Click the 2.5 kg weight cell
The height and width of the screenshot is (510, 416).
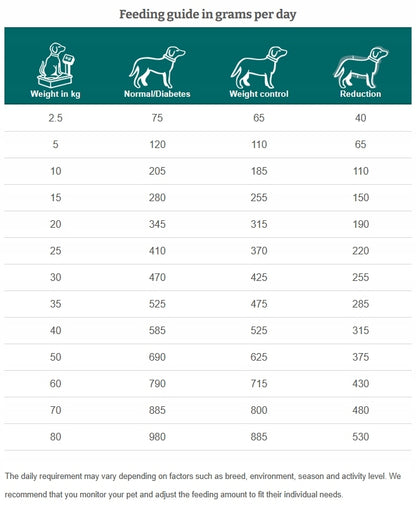click(x=55, y=118)
